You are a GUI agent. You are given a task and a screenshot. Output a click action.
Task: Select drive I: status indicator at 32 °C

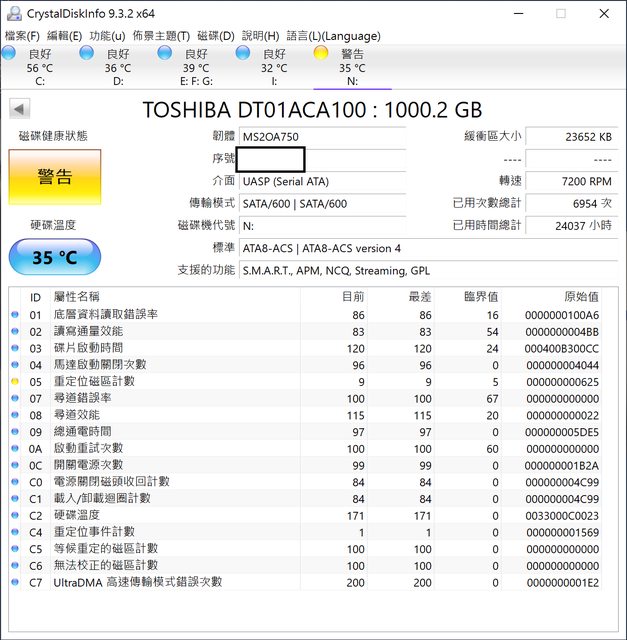243,53
